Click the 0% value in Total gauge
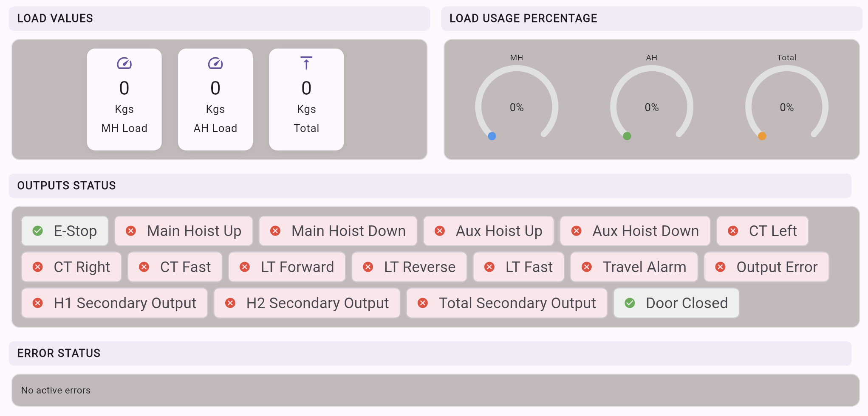Image resolution: width=868 pixels, height=416 pixels. (x=787, y=107)
